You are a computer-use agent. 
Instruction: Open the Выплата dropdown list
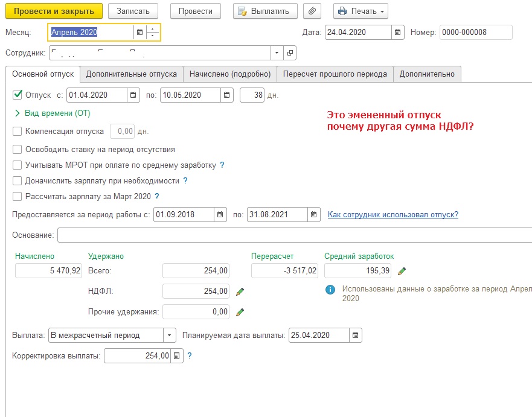(x=170, y=336)
